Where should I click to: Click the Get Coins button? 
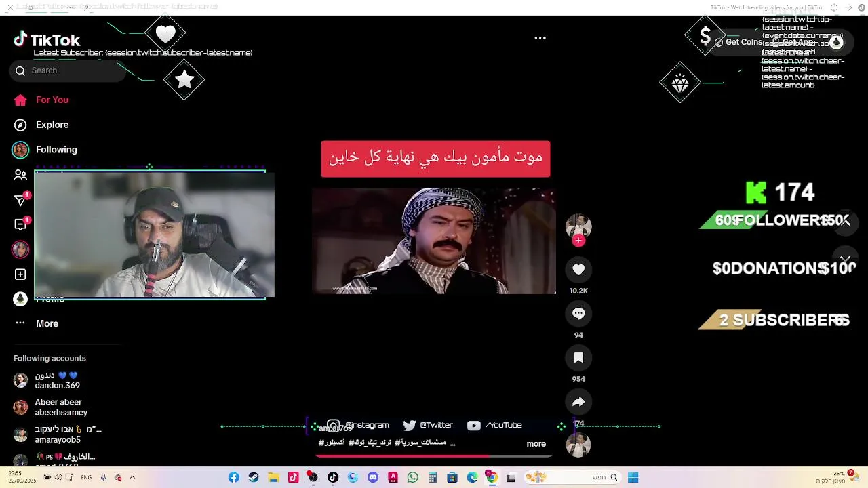tap(738, 42)
